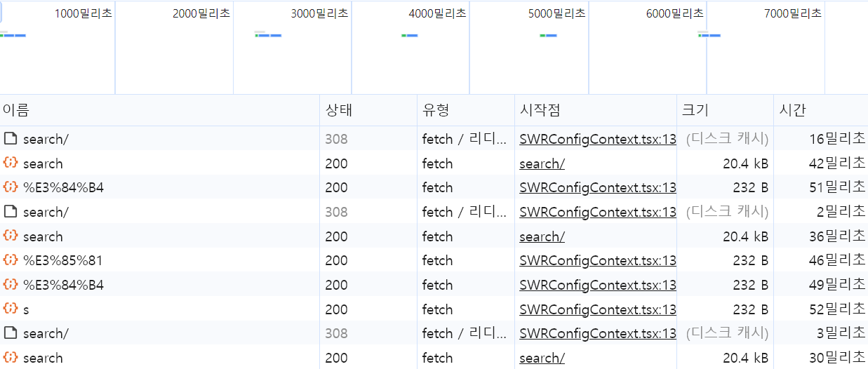The width and height of the screenshot is (868, 369).
Task: Click 232 B size in the s row
Action: pyautogui.click(x=751, y=309)
